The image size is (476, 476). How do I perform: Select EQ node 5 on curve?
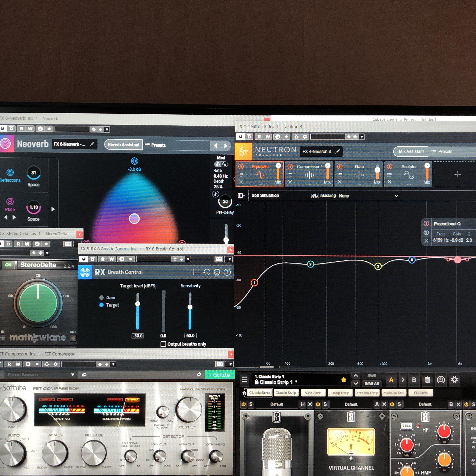[x=412, y=260]
